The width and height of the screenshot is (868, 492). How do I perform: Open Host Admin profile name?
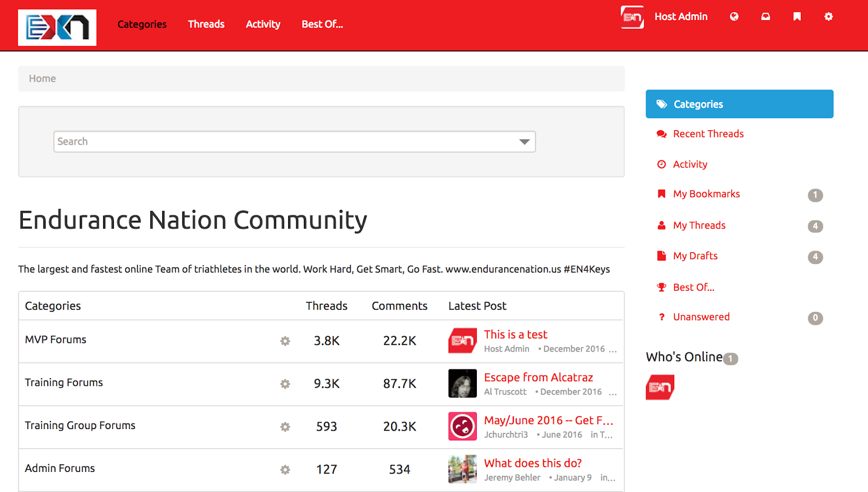(x=681, y=17)
